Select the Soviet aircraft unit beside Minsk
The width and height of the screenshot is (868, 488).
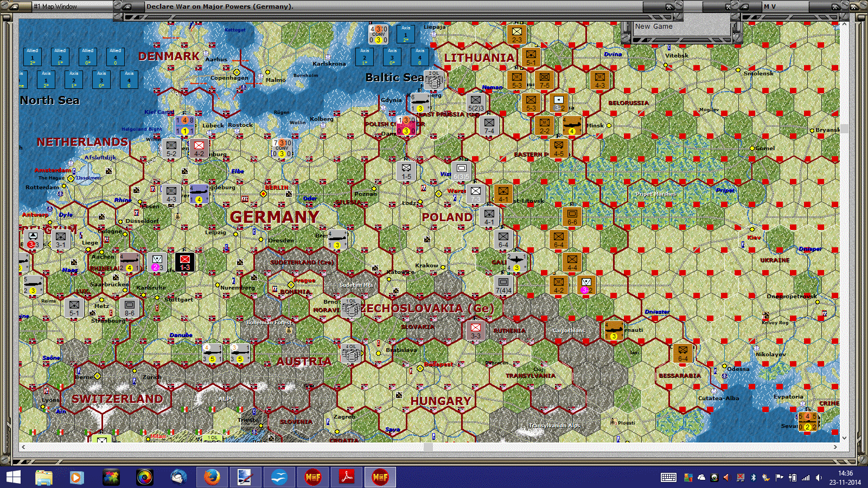[572, 125]
